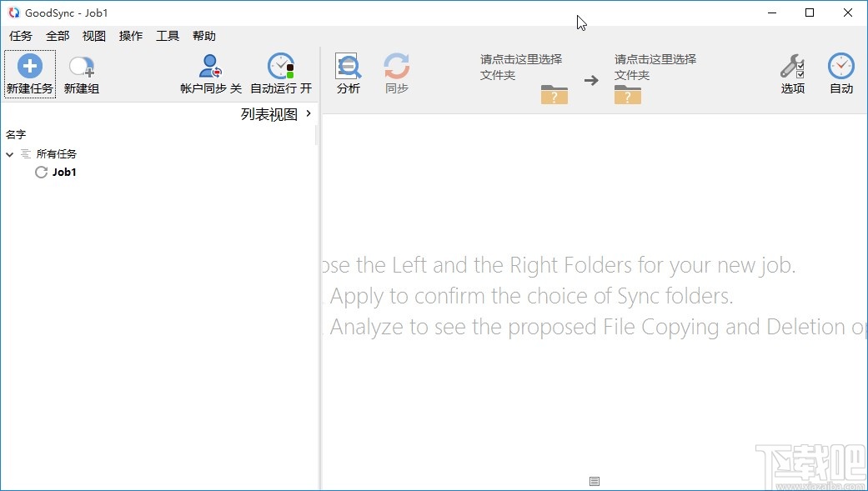This screenshot has height=491, width=868.
Task: Start the 同步 (Sync) operation
Action: (396, 73)
